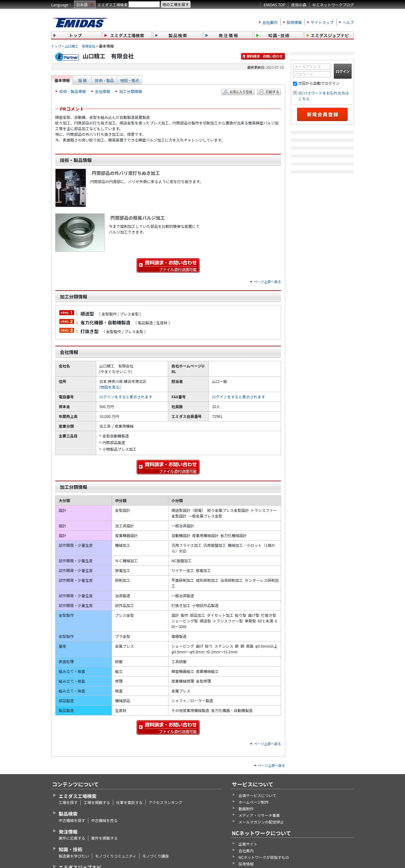Image resolution: width=405 pixels, height=868 pixels.
Task: Open footer 企業サイト link
Action: coord(248,844)
